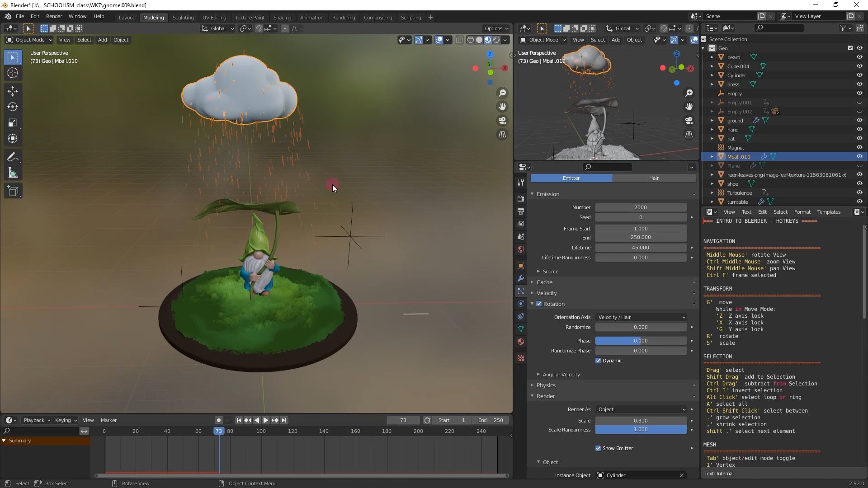Switch to the Sculpting workspace tab

pyautogui.click(x=183, y=18)
